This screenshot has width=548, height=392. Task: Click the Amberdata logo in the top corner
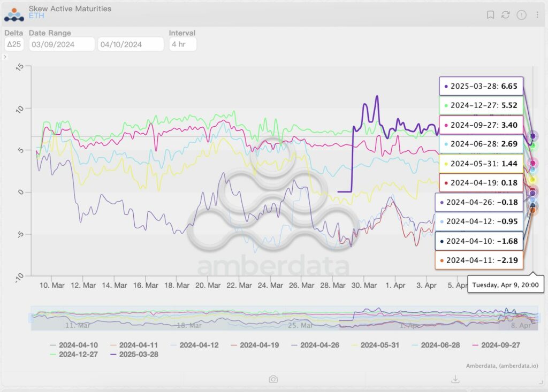click(13, 13)
